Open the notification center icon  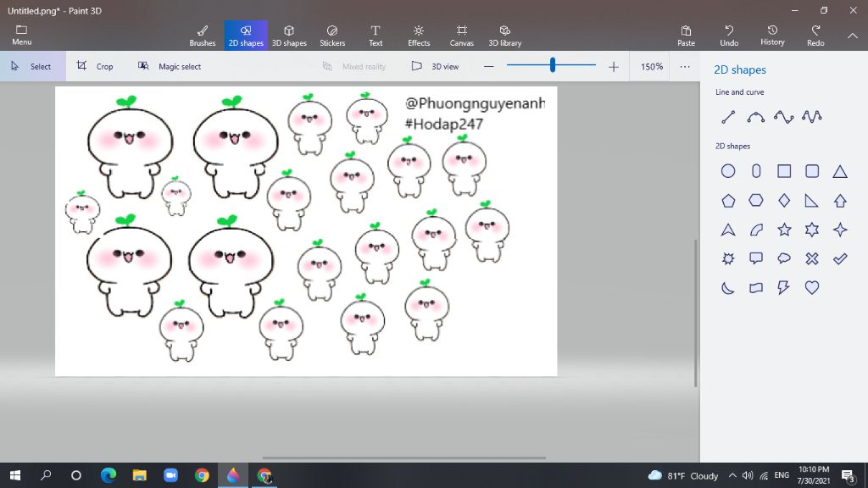pyautogui.click(x=848, y=475)
